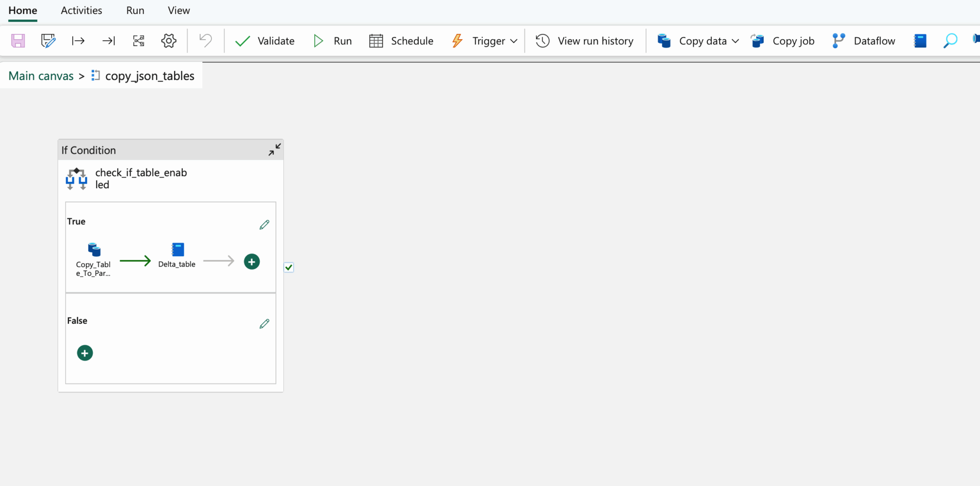Click the Save icon in toolbar
Screen dimensions: 980x486
tap(18, 41)
